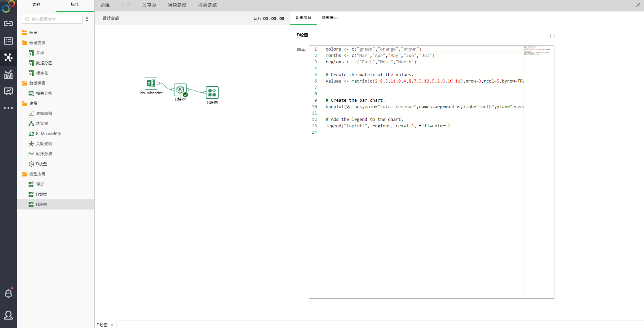Collapse the 建模 folder

tap(25, 103)
